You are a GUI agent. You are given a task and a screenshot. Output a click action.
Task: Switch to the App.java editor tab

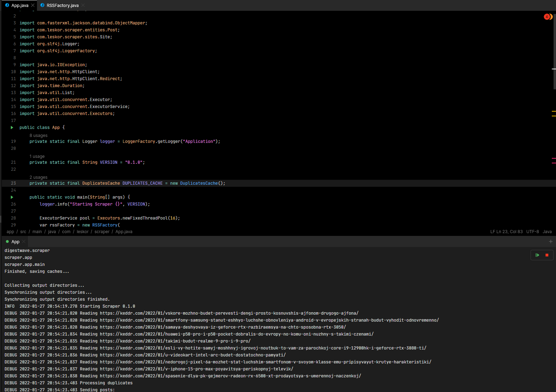20,5
